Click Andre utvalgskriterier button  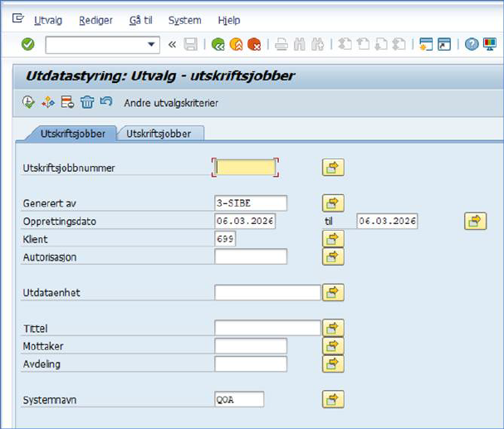(x=171, y=103)
